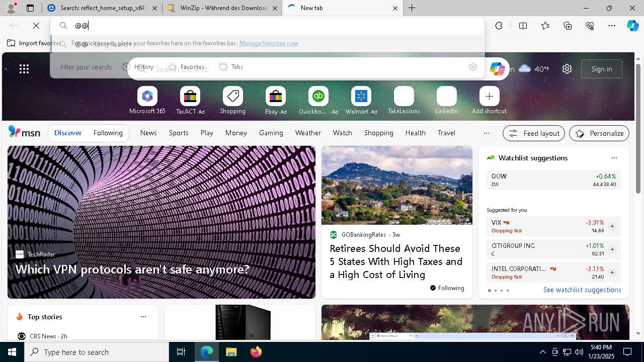The image size is (644, 362).
Task: Show hidden system tray icons
Action: point(542,352)
